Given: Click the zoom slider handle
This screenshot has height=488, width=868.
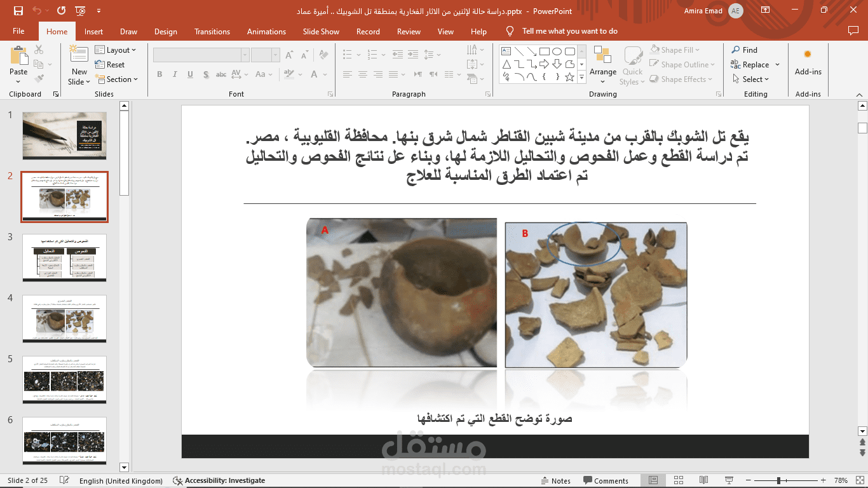Looking at the screenshot, I should tap(778, 480).
